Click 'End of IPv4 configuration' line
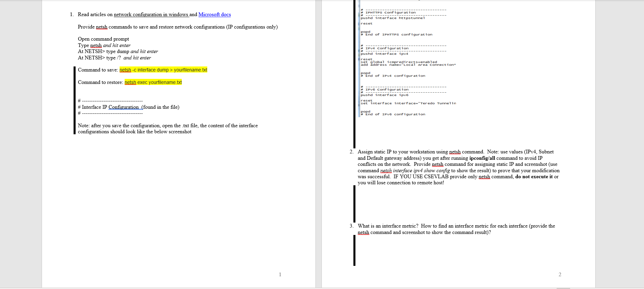644x289 pixels. 395,76
